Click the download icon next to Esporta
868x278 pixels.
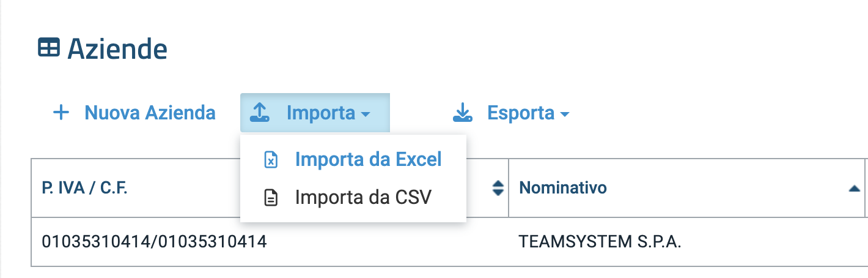click(x=463, y=113)
